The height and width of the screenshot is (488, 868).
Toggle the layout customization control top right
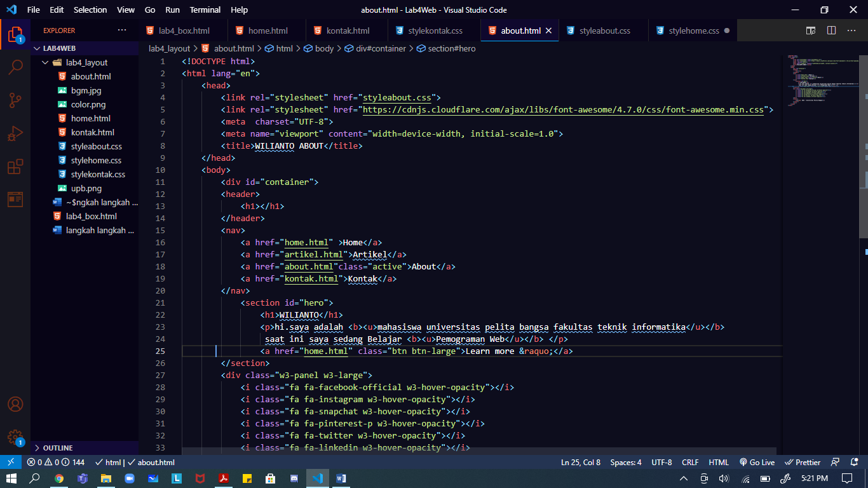[810, 30]
